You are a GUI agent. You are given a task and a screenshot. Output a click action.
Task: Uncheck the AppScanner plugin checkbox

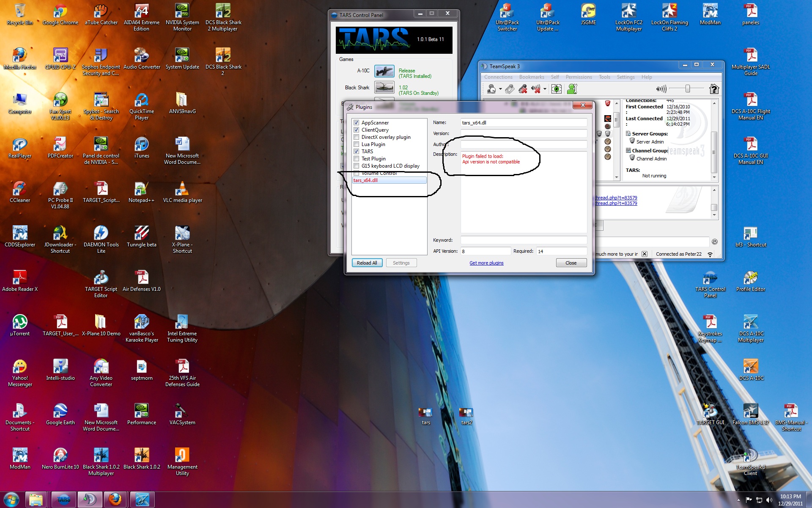(357, 123)
